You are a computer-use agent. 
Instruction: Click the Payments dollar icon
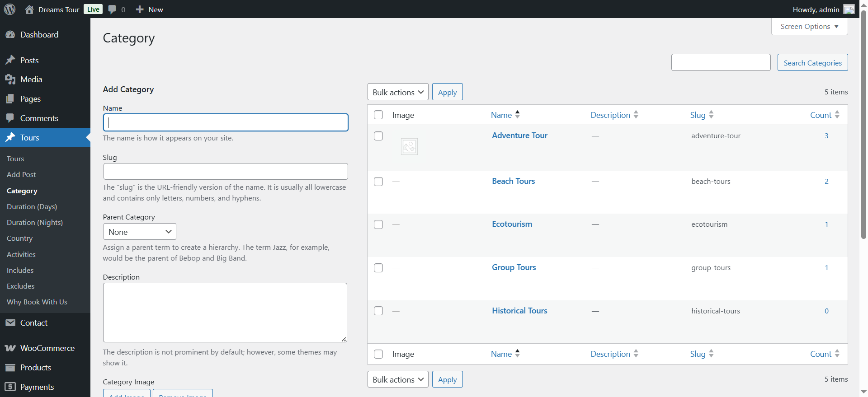[x=10, y=387]
